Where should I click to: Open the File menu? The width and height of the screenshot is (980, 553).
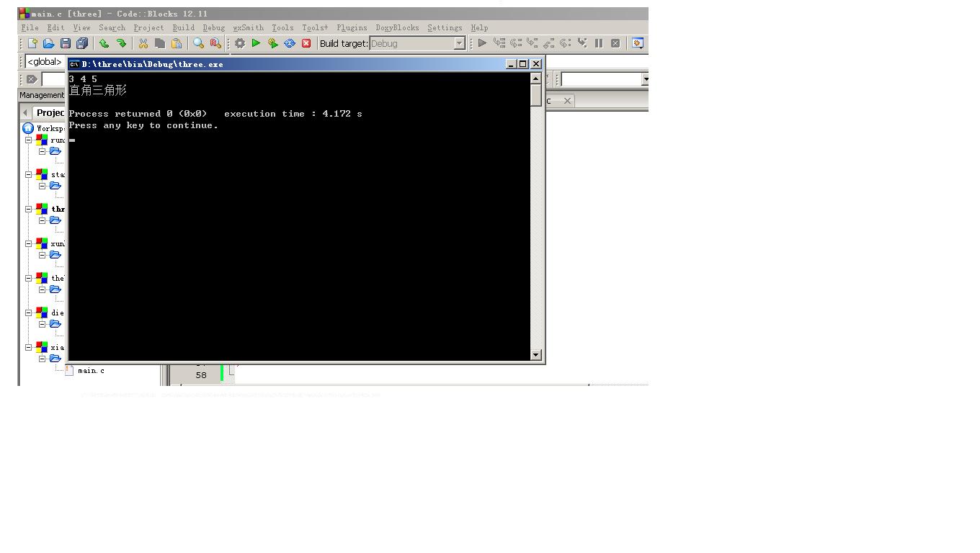point(30,28)
